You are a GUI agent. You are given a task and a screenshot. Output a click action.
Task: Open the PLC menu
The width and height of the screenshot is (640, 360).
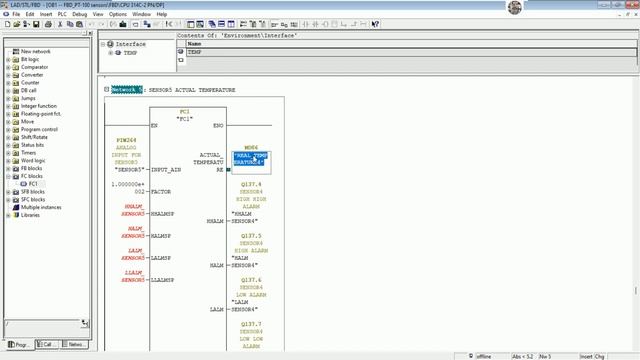pyautogui.click(x=62, y=14)
